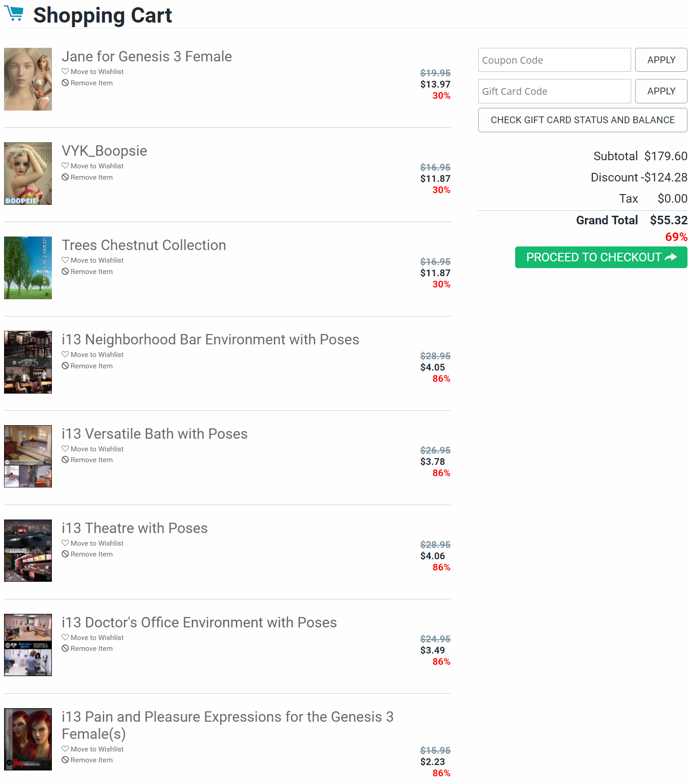
Task: Focus the Coupon Code field
Action: (x=554, y=60)
